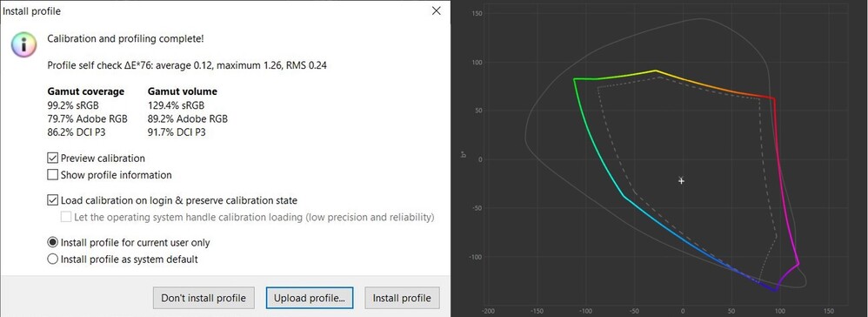The height and width of the screenshot is (317, 868).
Task: Click the 129.4% sRGB volume value
Action: click(x=176, y=105)
